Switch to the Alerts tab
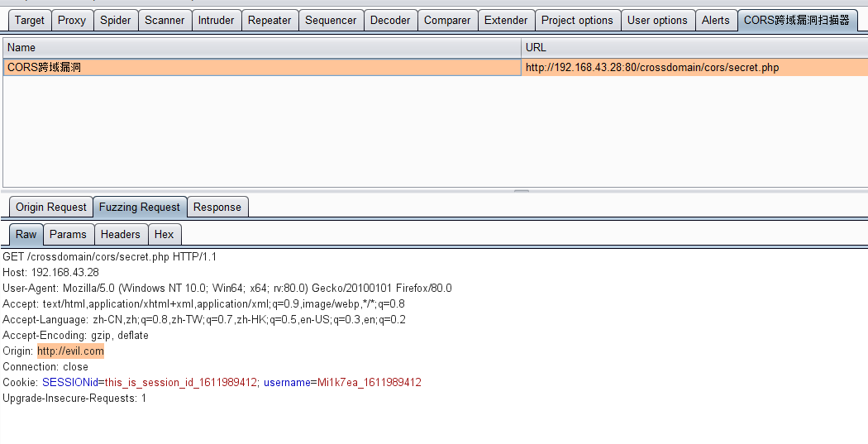The height and width of the screenshot is (444, 868). pyautogui.click(x=716, y=20)
